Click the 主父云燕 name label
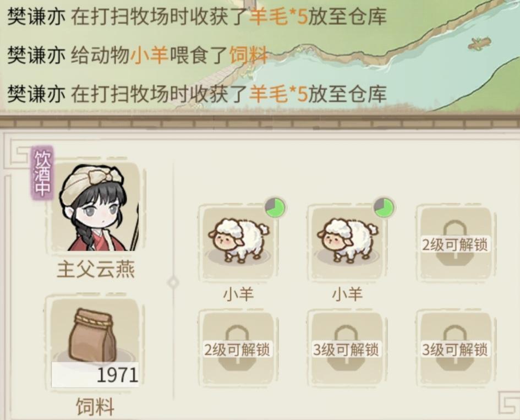Viewport: 520px width, 420px height. (x=96, y=269)
